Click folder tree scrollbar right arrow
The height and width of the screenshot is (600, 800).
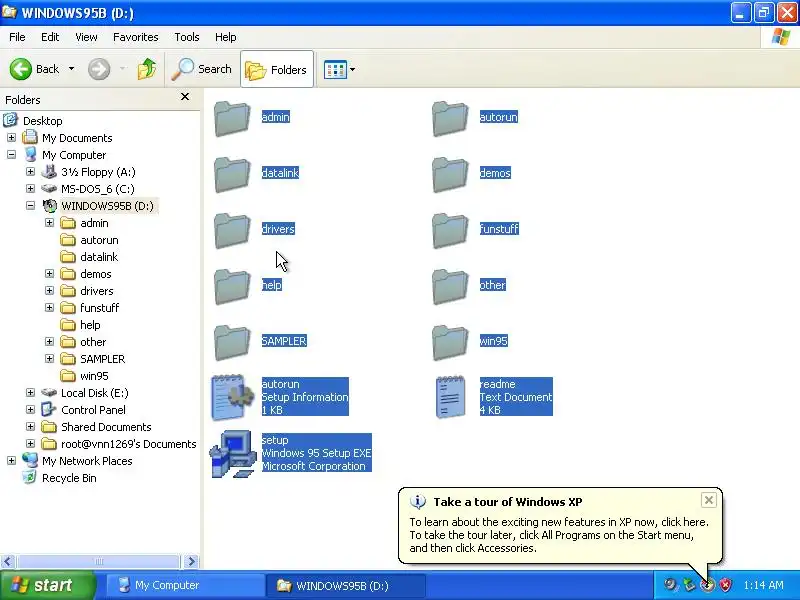(191, 561)
